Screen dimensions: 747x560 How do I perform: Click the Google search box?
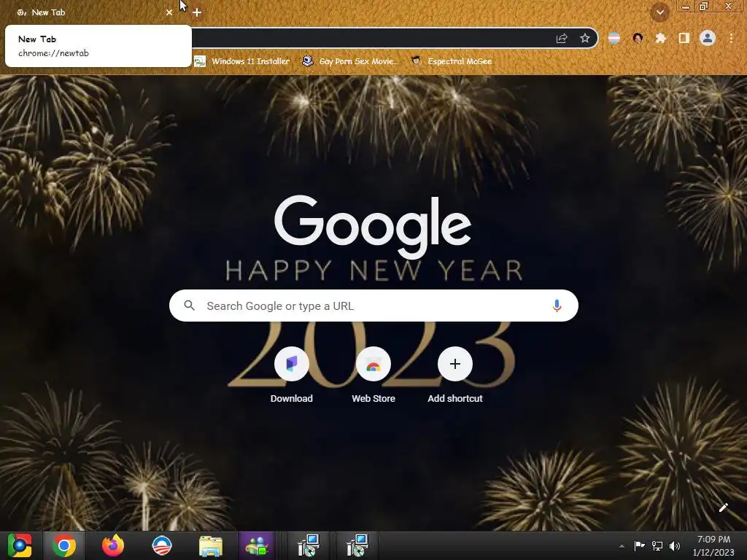point(373,306)
